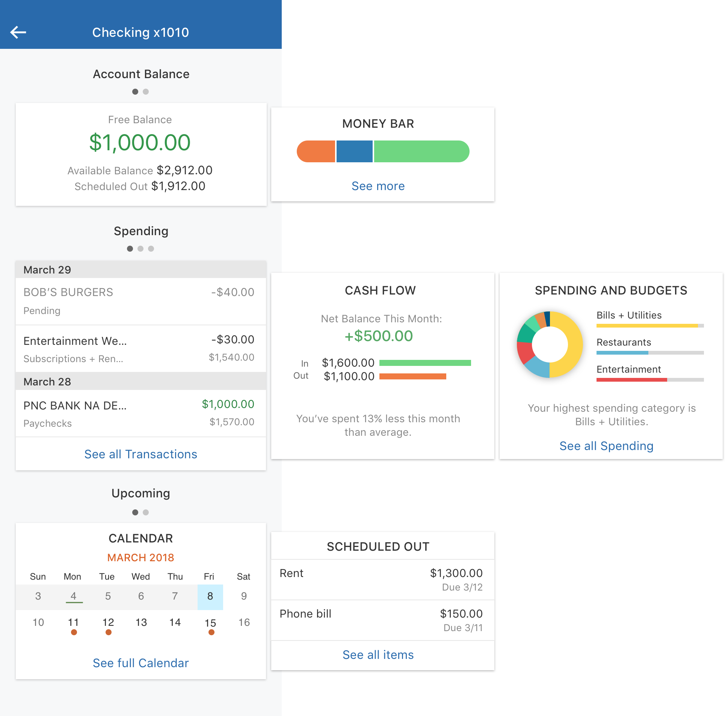Open See more under Money Bar
Viewport: 728px width, 716px height.
pyautogui.click(x=378, y=186)
